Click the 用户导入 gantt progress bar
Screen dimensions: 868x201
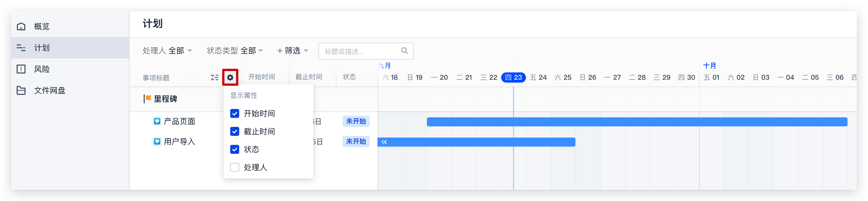tap(476, 142)
